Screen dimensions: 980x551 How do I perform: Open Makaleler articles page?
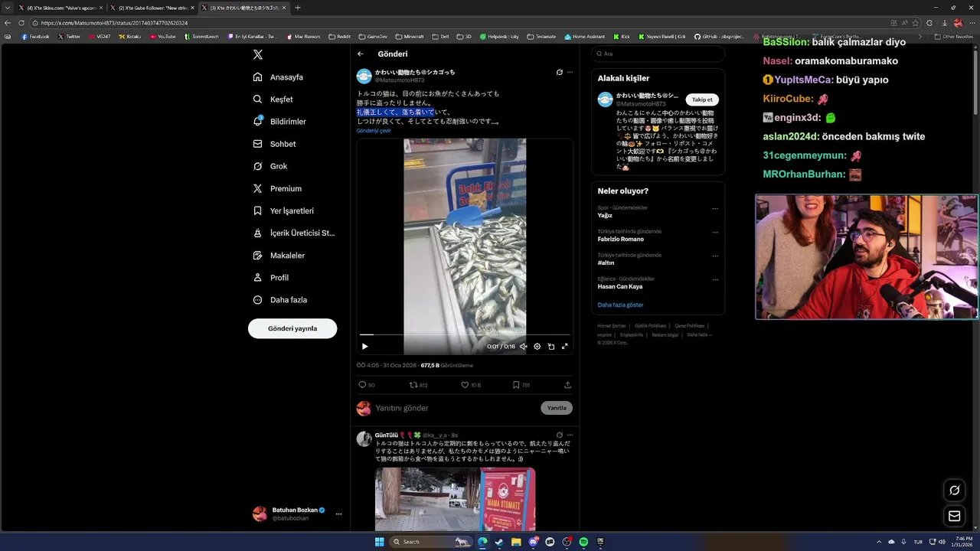[279, 256]
